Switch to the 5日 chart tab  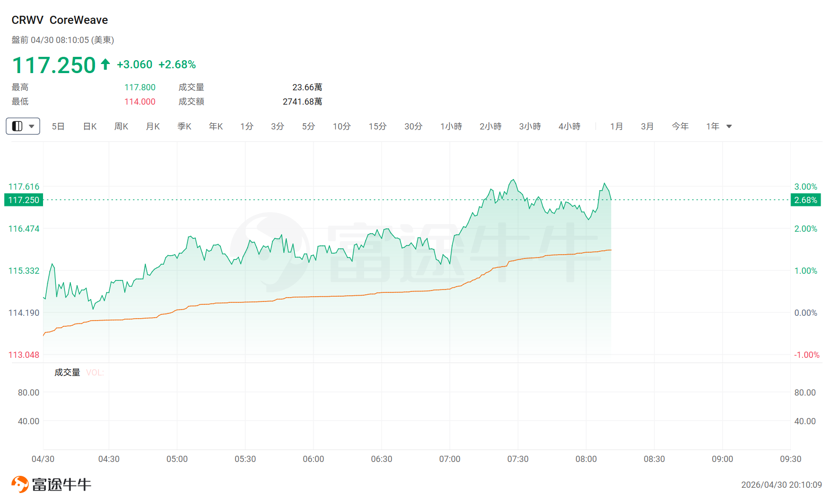point(58,126)
